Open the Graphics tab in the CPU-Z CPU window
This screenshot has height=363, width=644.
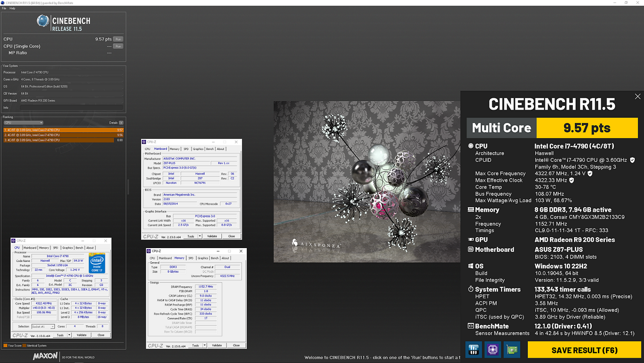[68, 248]
